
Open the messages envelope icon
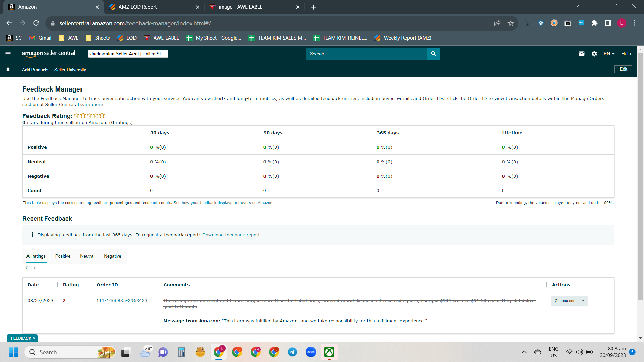point(582,54)
